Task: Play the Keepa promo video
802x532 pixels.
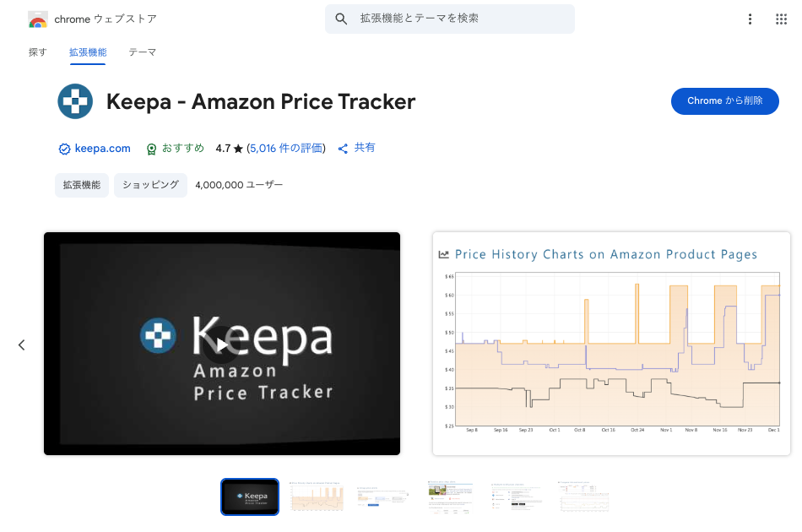Action: coord(221,344)
